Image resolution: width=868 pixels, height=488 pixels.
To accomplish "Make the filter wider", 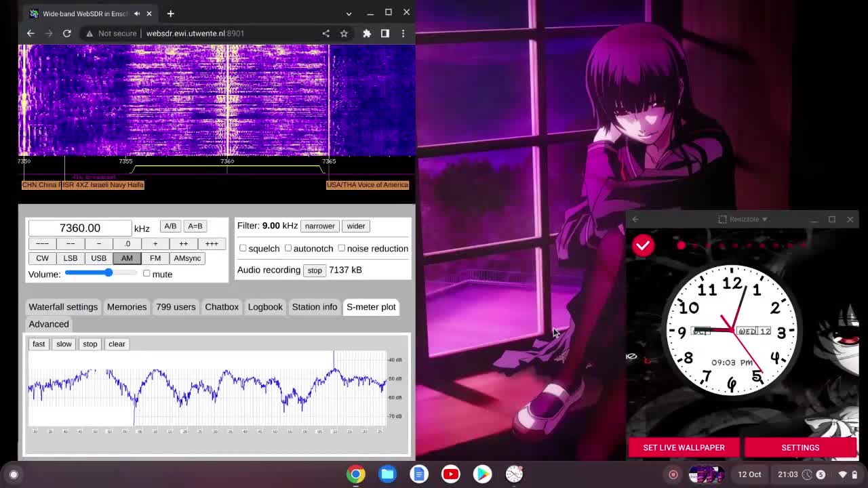I will click(x=356, y=226).
